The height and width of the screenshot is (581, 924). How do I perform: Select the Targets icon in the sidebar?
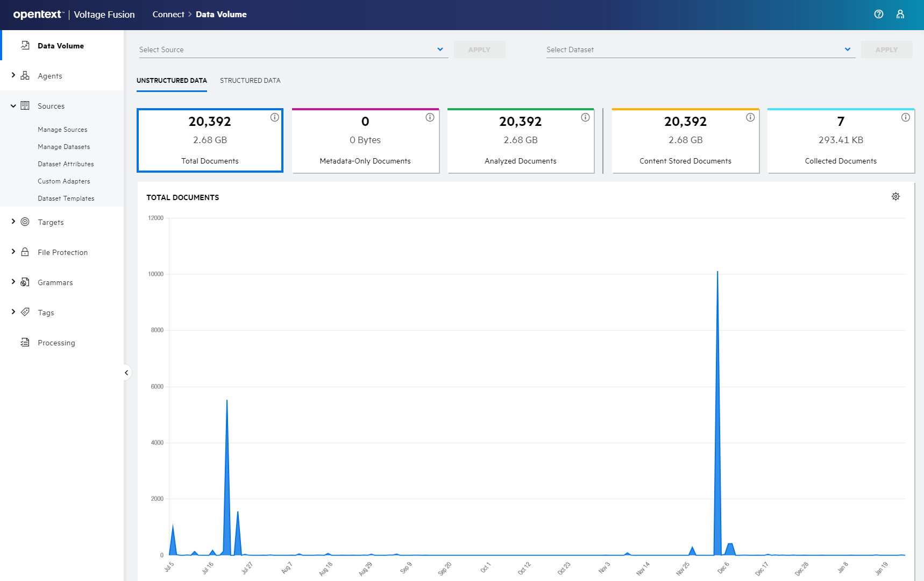[x=25, y=222]
